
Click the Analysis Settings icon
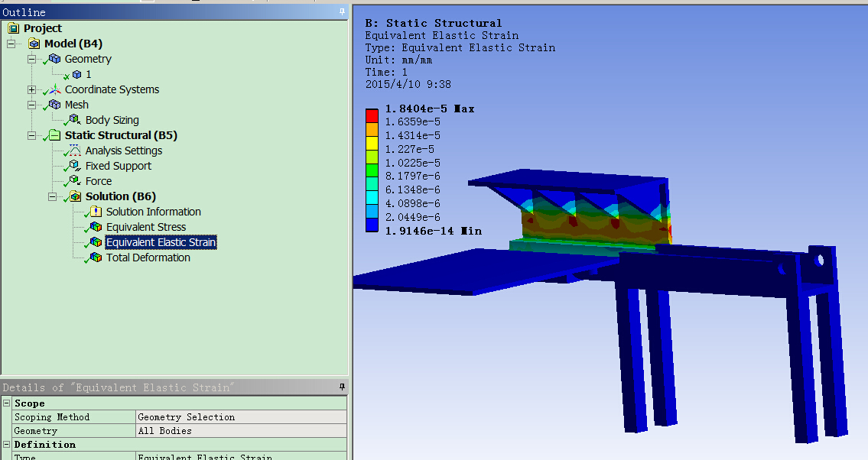(75, 151)
